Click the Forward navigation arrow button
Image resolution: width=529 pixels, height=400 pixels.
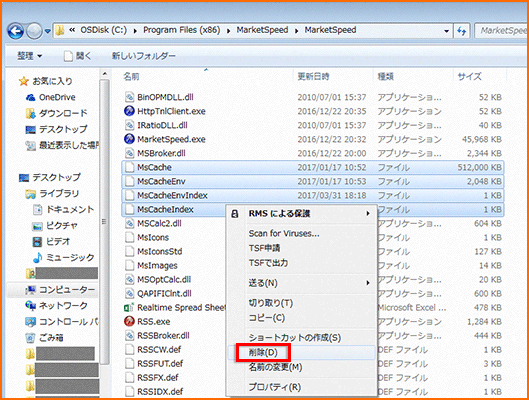pos(34,31)
